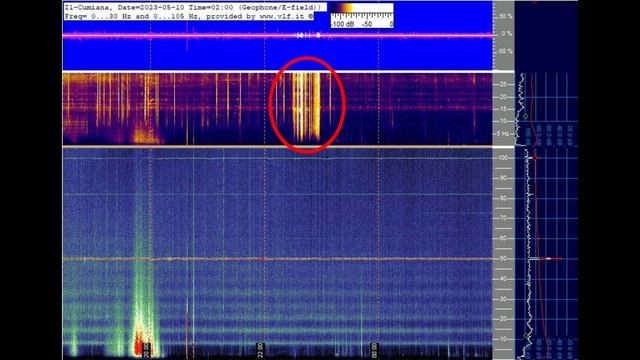Click the '90' frequency axis label
Image resolution: width=640 pixels, height=360 pixels.
click(x=503, y=178)
